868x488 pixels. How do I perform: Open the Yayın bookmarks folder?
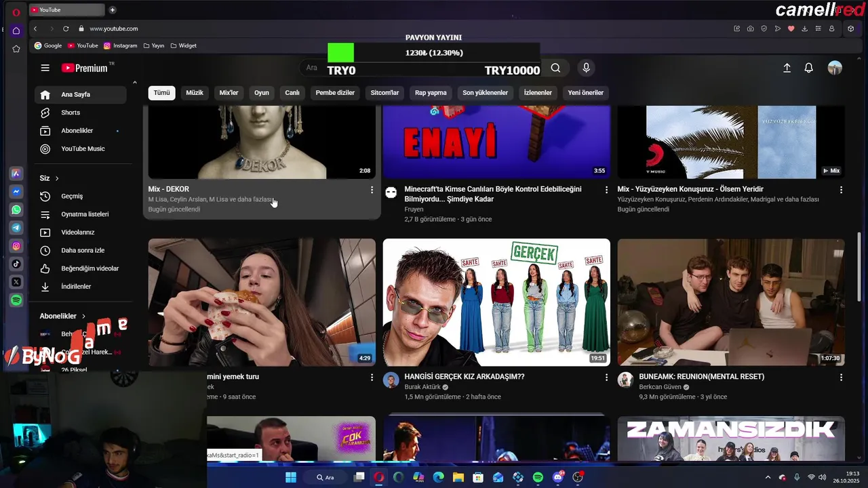[x=154, y=45]
